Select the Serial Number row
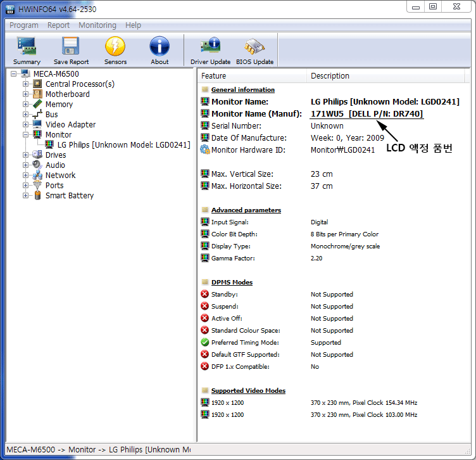 [x=333, y=125]
